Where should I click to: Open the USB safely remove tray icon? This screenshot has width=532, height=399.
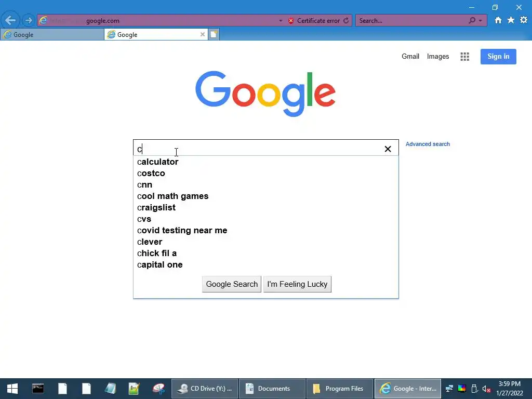tap(474, 389)
